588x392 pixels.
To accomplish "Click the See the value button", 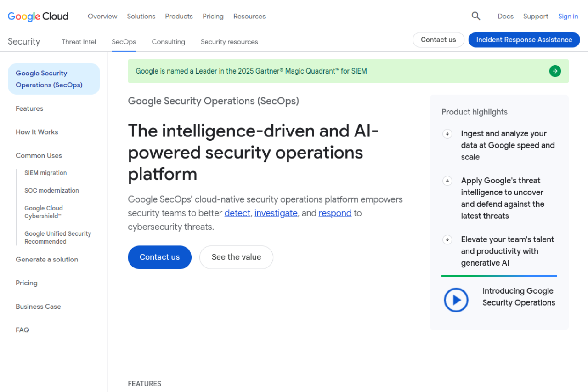I will pyautogui.click(x=236, y=257).
